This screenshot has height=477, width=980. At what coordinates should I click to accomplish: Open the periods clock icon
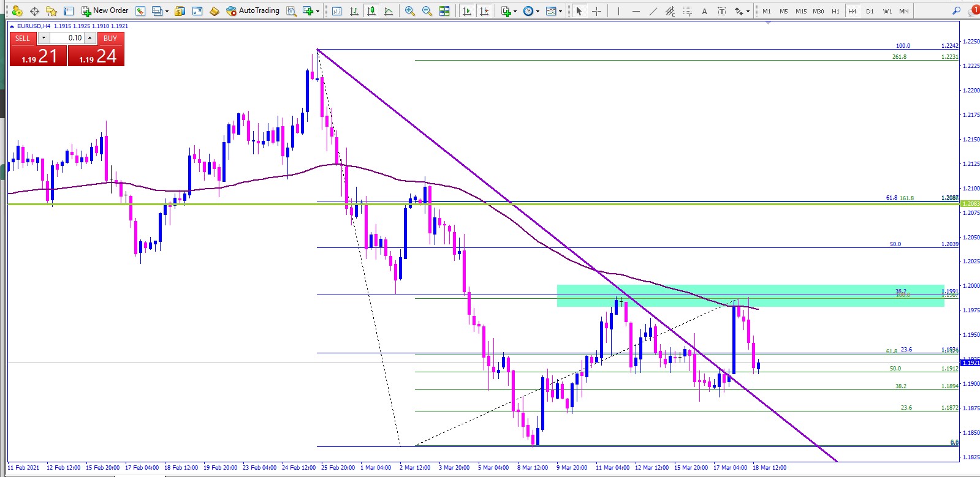tap(528, 10)
